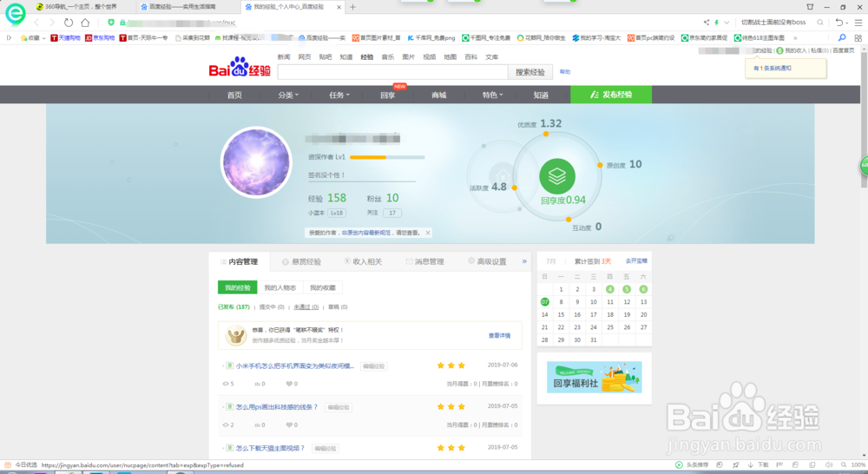Switch to the 悬赏经验 tab
Image resolution: width=868 pixels, height=474 pixels.
click(301, 261)
